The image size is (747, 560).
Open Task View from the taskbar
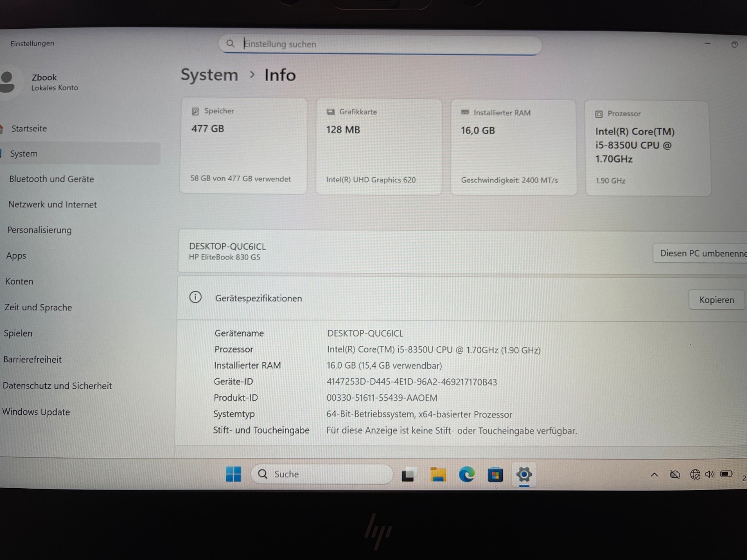coord(408,475)
